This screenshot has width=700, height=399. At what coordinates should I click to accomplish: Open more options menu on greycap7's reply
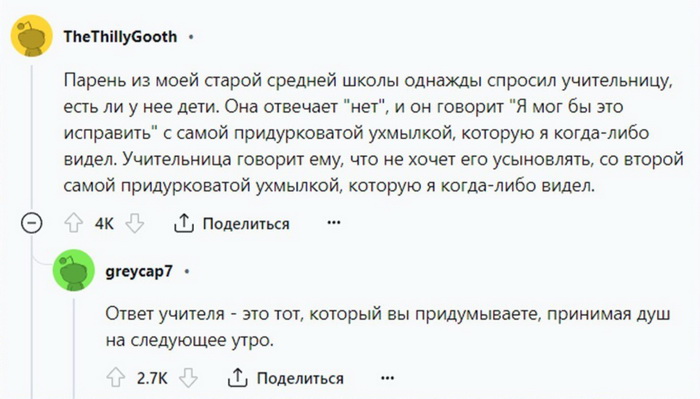coord(388,378)
